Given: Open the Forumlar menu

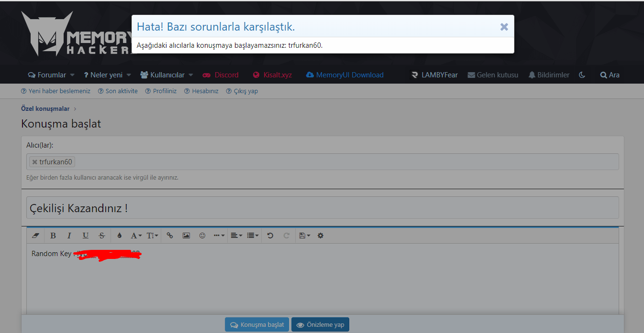Looking at the screenshot, I should point(47,75).
